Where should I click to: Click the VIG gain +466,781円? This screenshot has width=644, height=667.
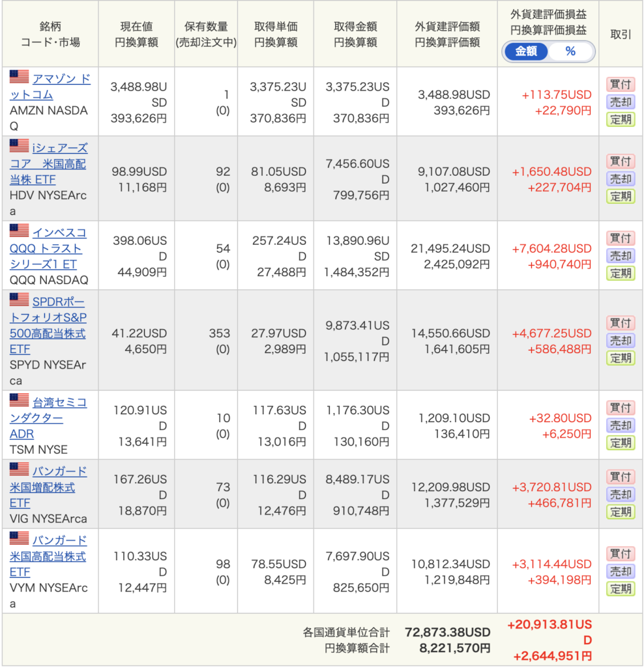(x=560, y=504)
